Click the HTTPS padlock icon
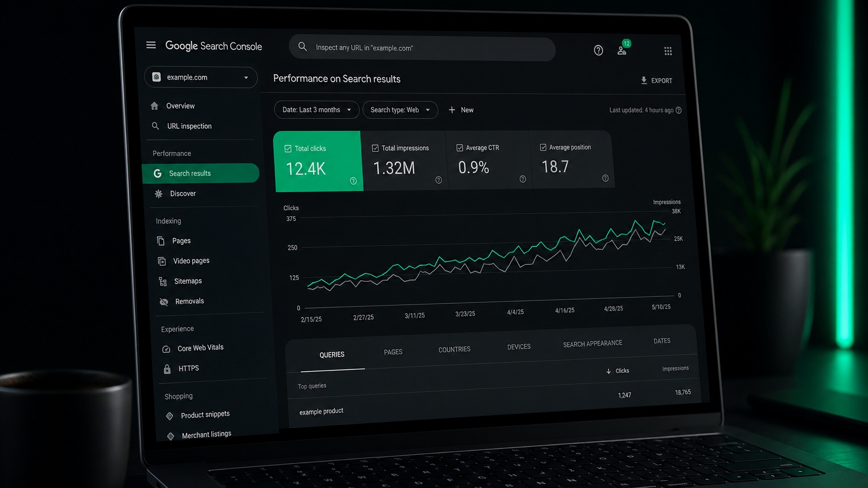This screenshot has height=488, width=868. 167,369
